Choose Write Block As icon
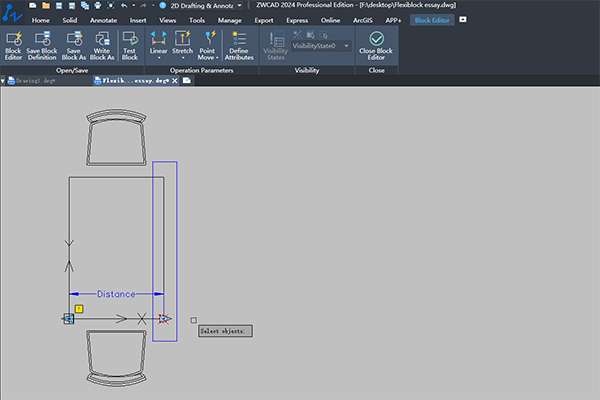 (x=102, y=46)
